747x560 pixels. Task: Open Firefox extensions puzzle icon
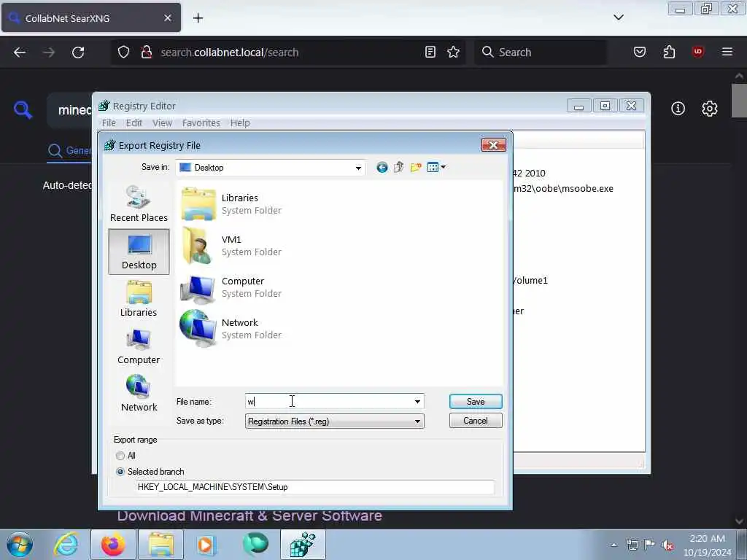click(669, 52)
